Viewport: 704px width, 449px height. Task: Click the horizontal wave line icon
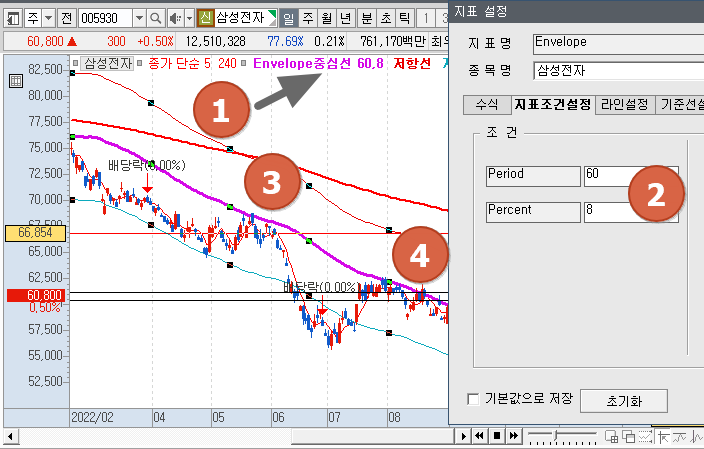[x=680, y=436]
